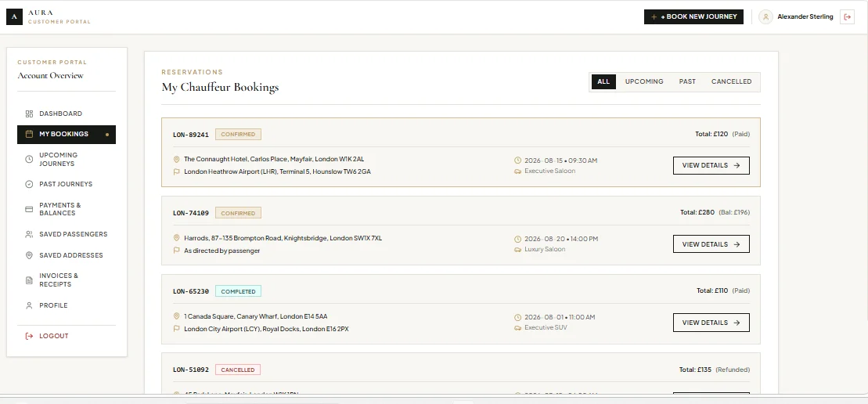Open Payments & Balances in sidebar
Screen dimensions: 868x404
(x=67, y=209)
